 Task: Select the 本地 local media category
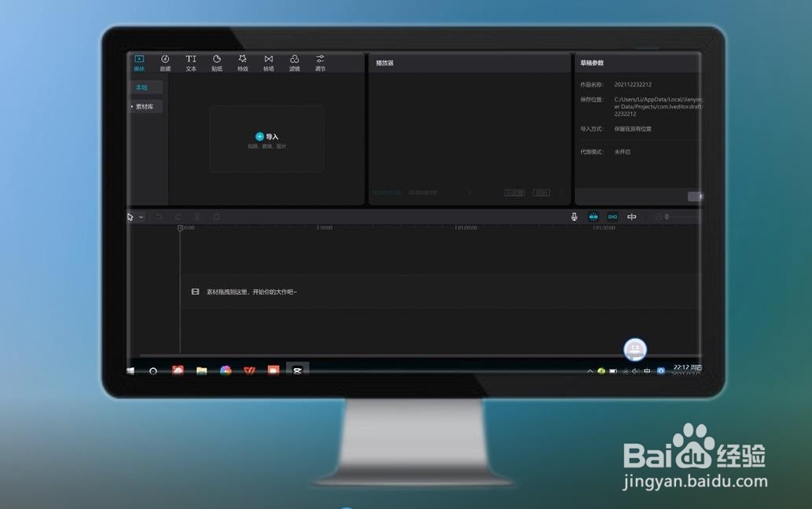[145, 87]
